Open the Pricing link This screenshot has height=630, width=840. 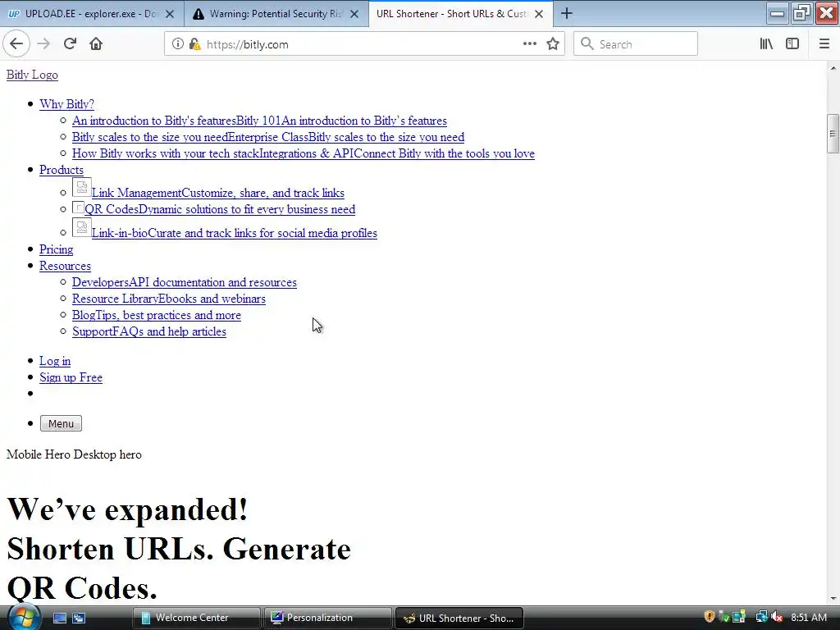tap(57, 249)
